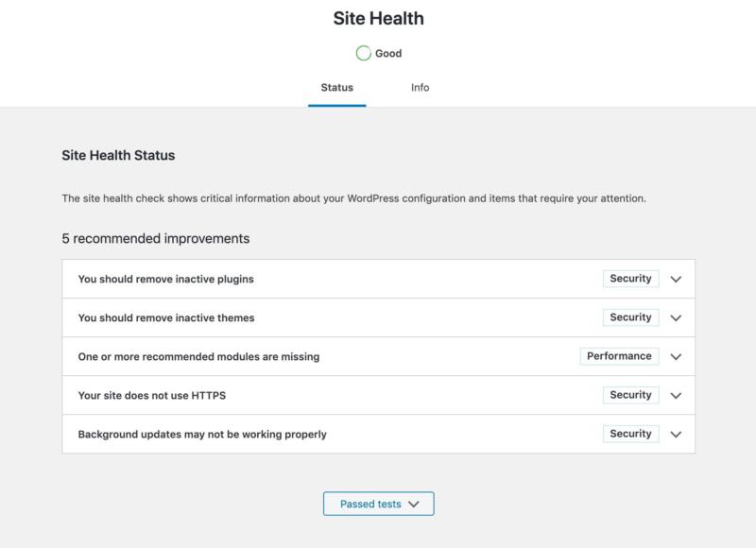Click the Security badge on inactive plugins row
Image resolution: width=756 pixels, height=548 pixels.
pos(630,279)
